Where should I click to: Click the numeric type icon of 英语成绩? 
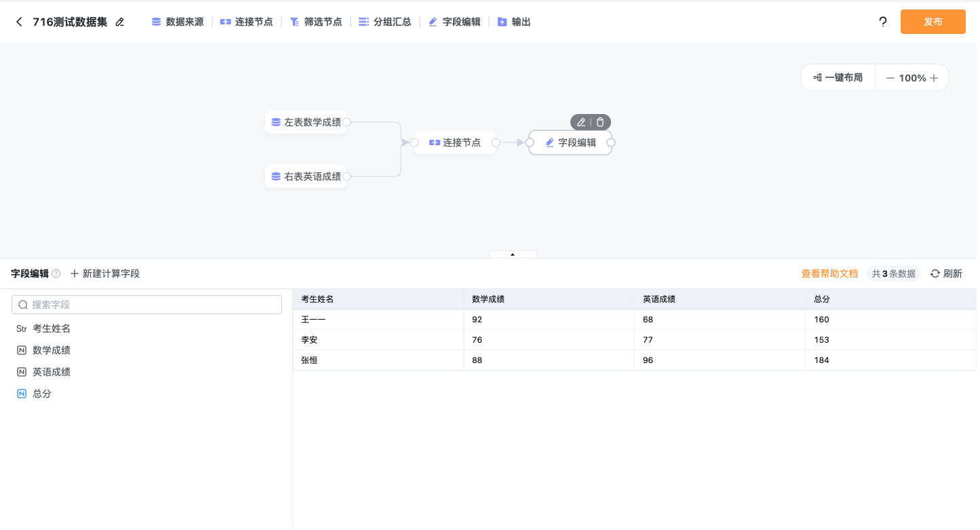click(x=22, y=372)
